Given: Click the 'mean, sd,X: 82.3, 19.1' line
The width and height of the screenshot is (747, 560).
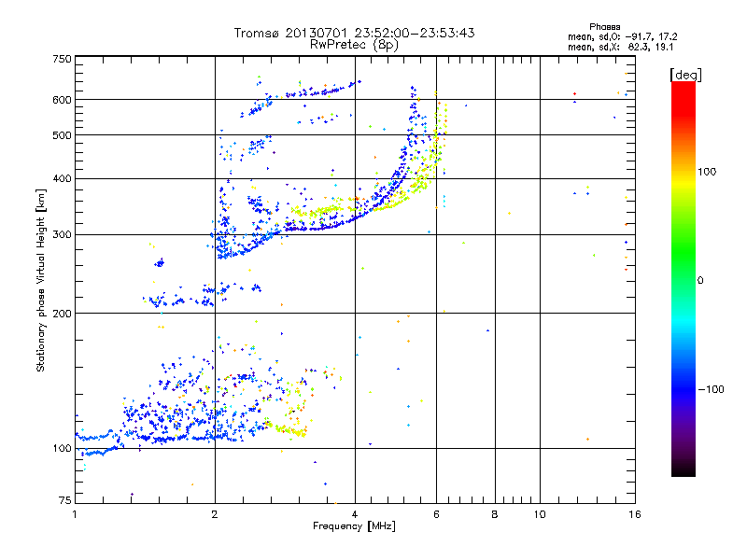Looking at the screenshot, I should pyautogui.click(x=620, y=48).
